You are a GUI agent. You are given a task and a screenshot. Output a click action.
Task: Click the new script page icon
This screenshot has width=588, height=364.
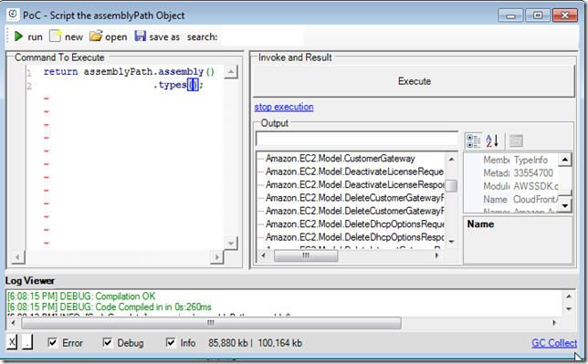click(55, 36)
